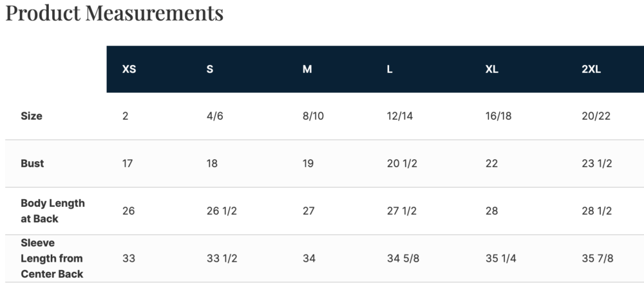This screenshot has height=290, width=644.
Task: Click the 34 5/8 sleeve length value
Action: [x=402, y=258]
